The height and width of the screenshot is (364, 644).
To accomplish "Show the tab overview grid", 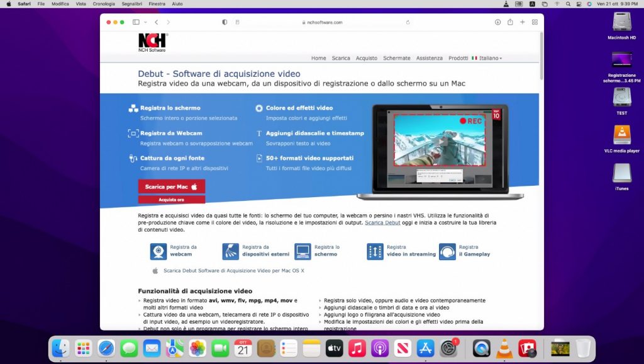I will point(535,22).
